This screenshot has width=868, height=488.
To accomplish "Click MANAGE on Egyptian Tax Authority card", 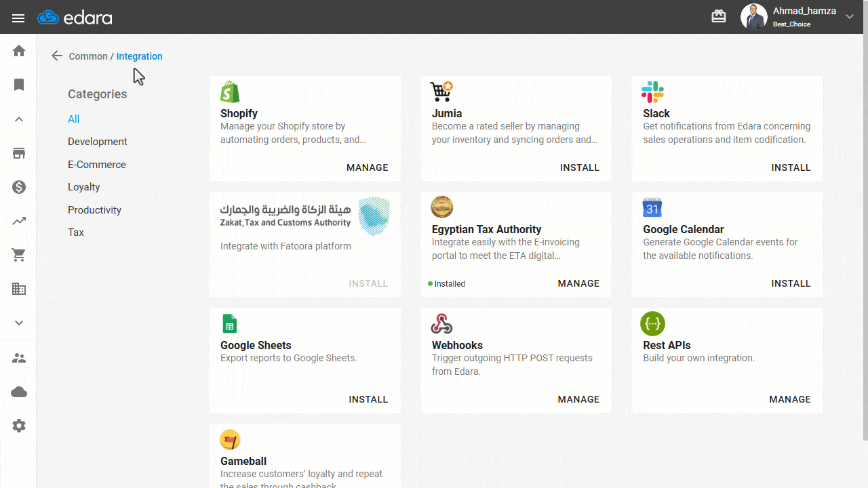I will pyautogui.click(x=578, y=283).
